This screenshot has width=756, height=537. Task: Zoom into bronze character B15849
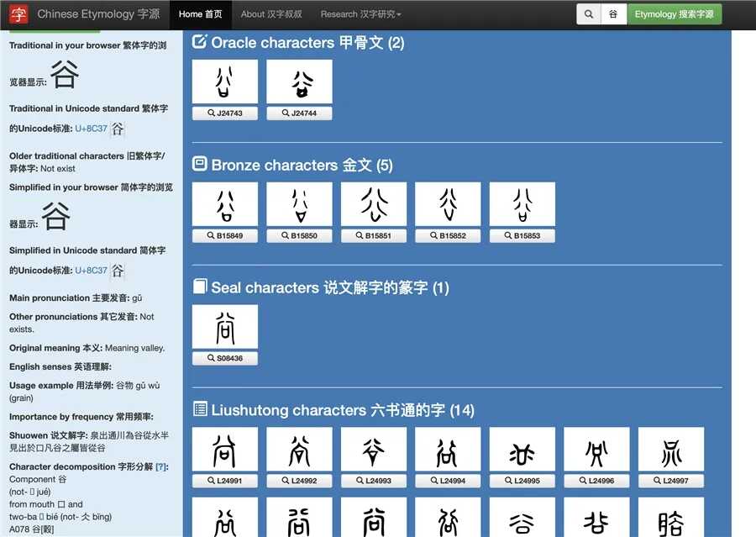click(x=224, y=236)
